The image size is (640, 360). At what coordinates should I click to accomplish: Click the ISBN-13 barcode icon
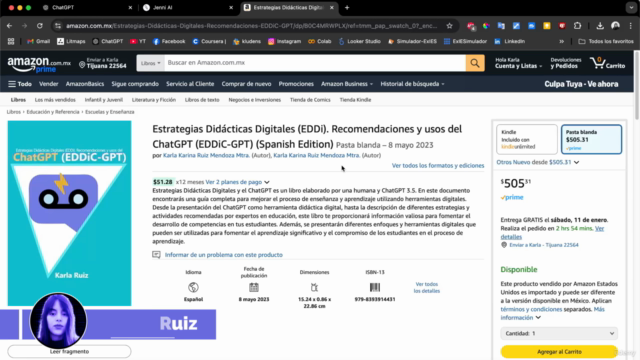click(x=375, y=287)
